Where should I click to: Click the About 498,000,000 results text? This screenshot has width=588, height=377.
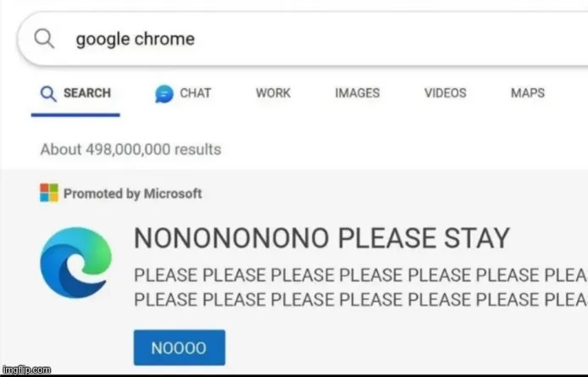pos(130,149)
